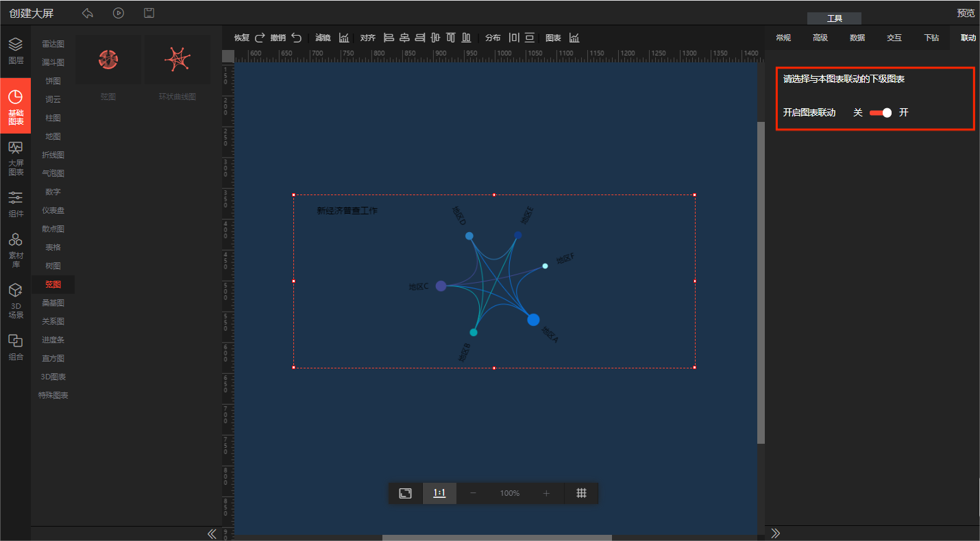Distribute horizontally icon in toolbar
This screenshot has width=980, height=541.
514,38
